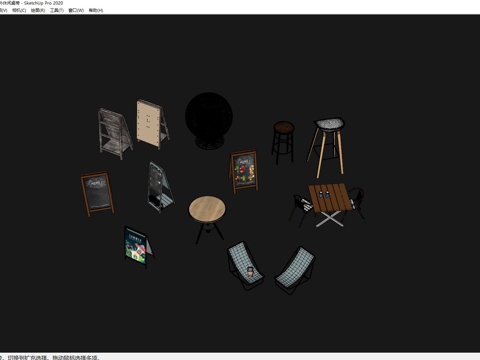
Task: Select the slatted wooden folding table
Action: point(330,203)
